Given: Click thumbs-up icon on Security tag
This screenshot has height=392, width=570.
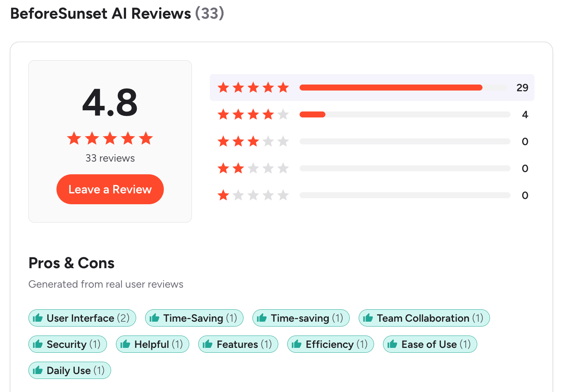Looking at the screenshot, I should pyautogui.click(x=38, y=344).
